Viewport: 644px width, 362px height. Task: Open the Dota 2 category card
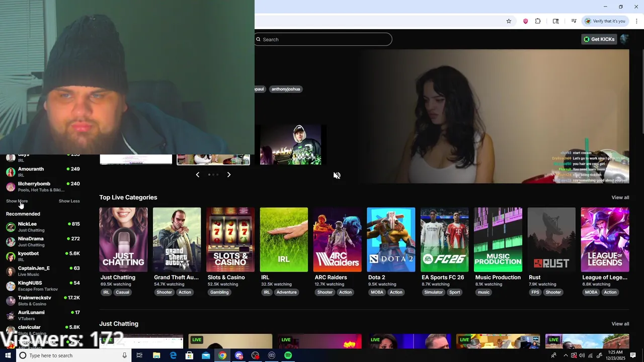(391, 240)
